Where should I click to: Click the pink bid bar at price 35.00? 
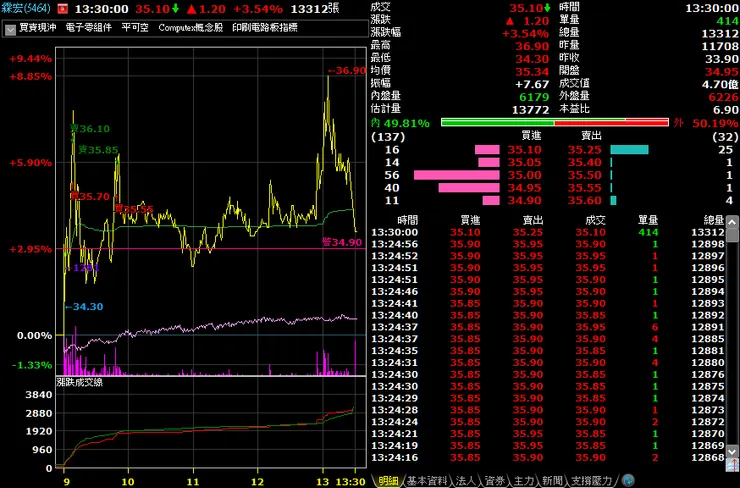tap(456, 175)
